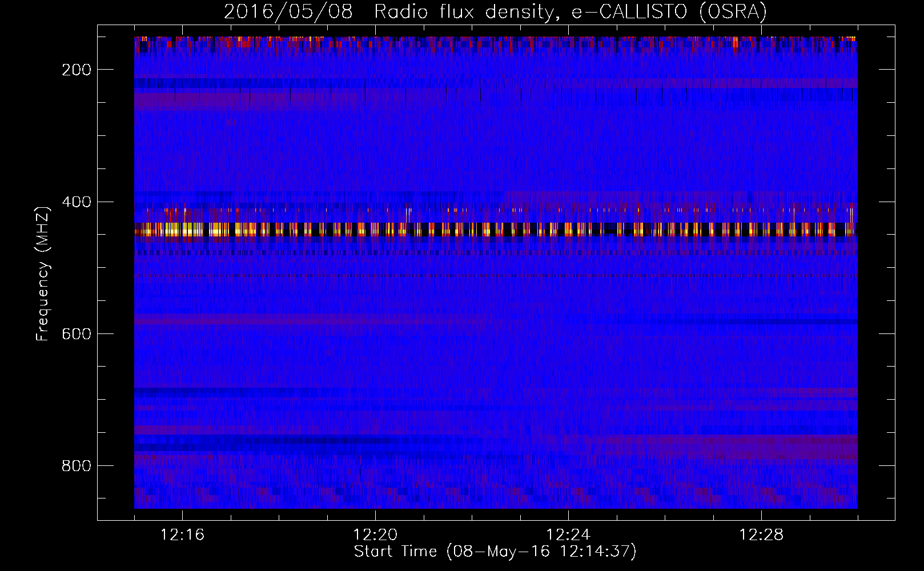
Task: Click the 400 frequency tick label
Action: [x=77, y=202]
